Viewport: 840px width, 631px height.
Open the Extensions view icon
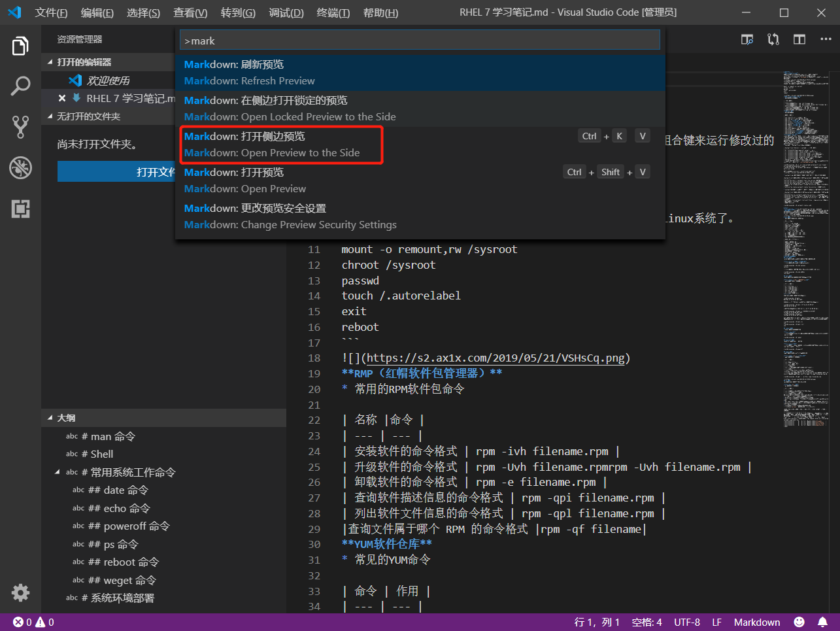tap(20, 209)
